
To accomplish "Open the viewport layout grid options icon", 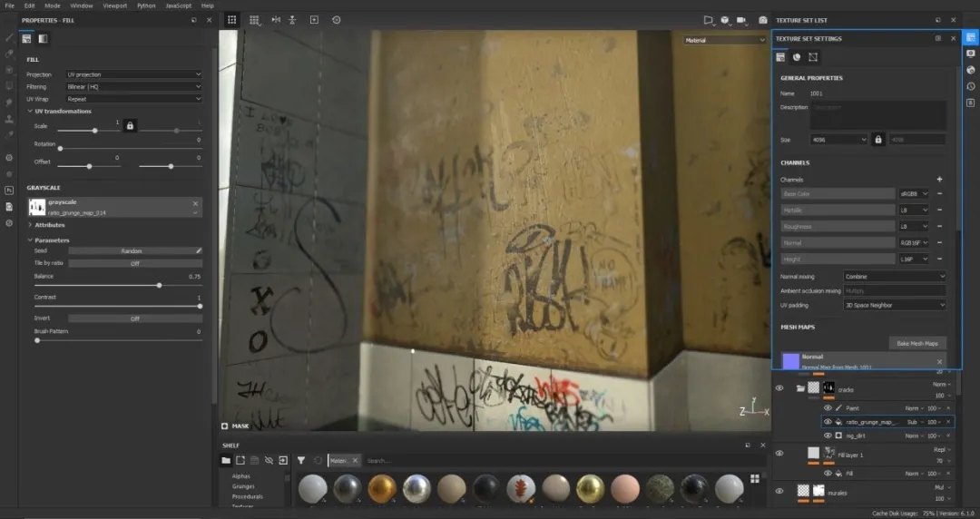I will 254,20.
